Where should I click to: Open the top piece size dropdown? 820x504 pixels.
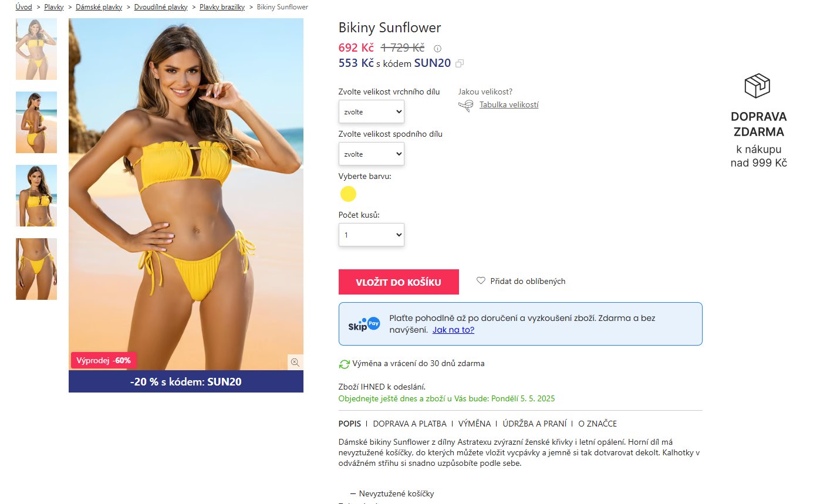coord(372,111)
